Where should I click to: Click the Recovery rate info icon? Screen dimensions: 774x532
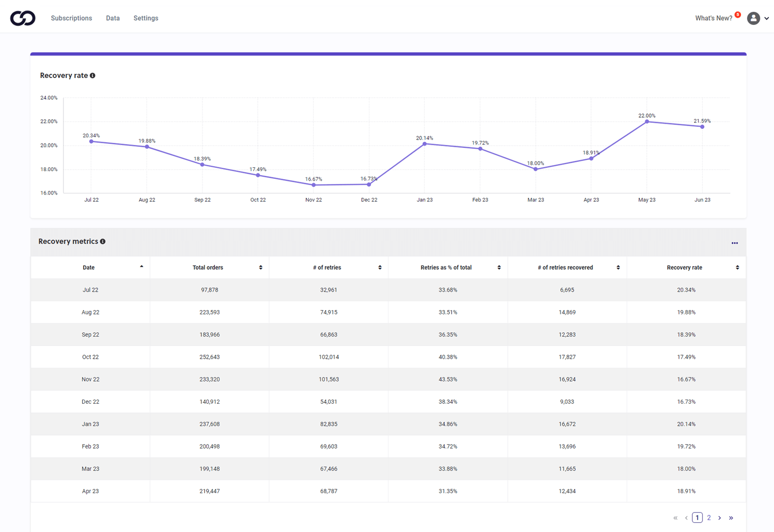pyautogui.click(x=92, y=76)
